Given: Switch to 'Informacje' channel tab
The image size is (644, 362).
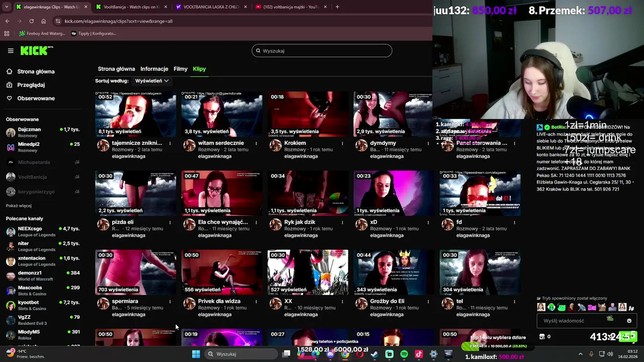Looking at the screenshot, I should 154,69.
